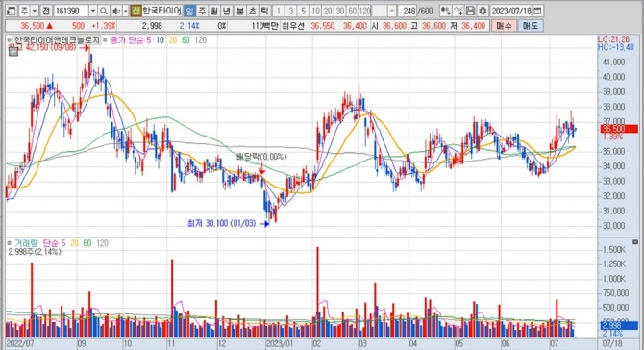Click the LC:21.26 indicator text

tap(613, 39)
